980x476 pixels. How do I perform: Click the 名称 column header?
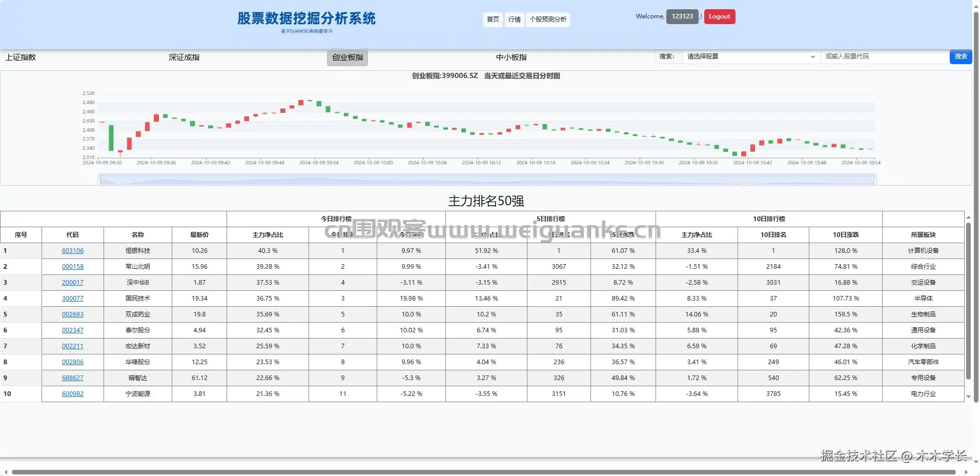(x=138, y=235)
